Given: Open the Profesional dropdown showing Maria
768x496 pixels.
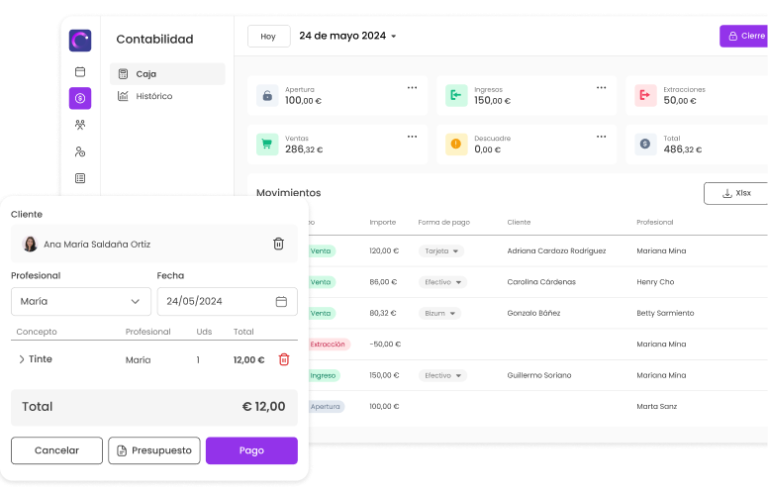Looking at the screenshot, I should coord(80,301).
